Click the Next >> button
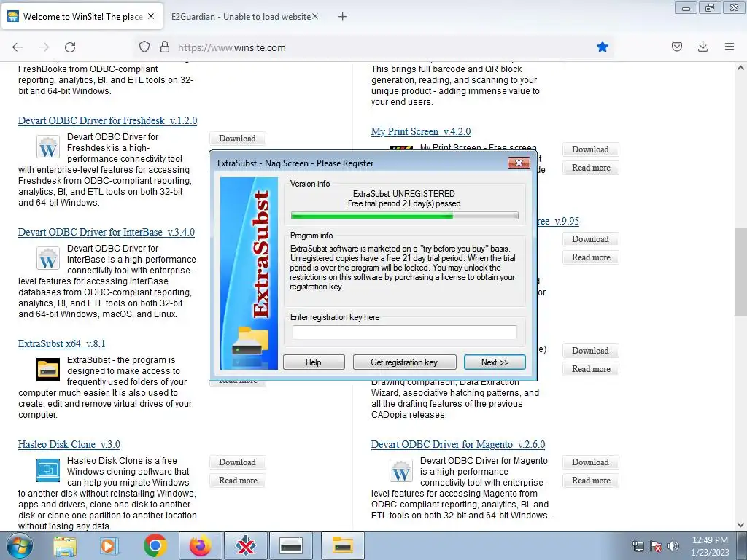The height and width of the screenshot is (560, 747). [x=495, y=362]
